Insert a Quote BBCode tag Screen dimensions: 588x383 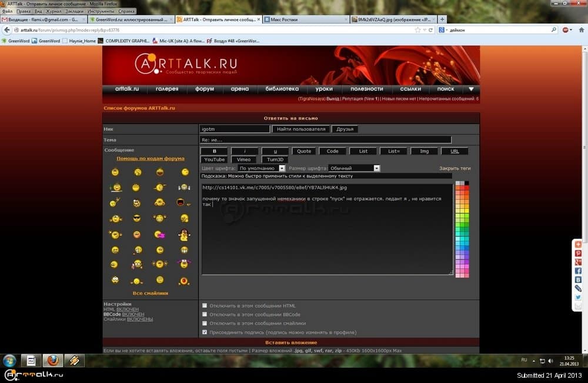pos(304,151)
